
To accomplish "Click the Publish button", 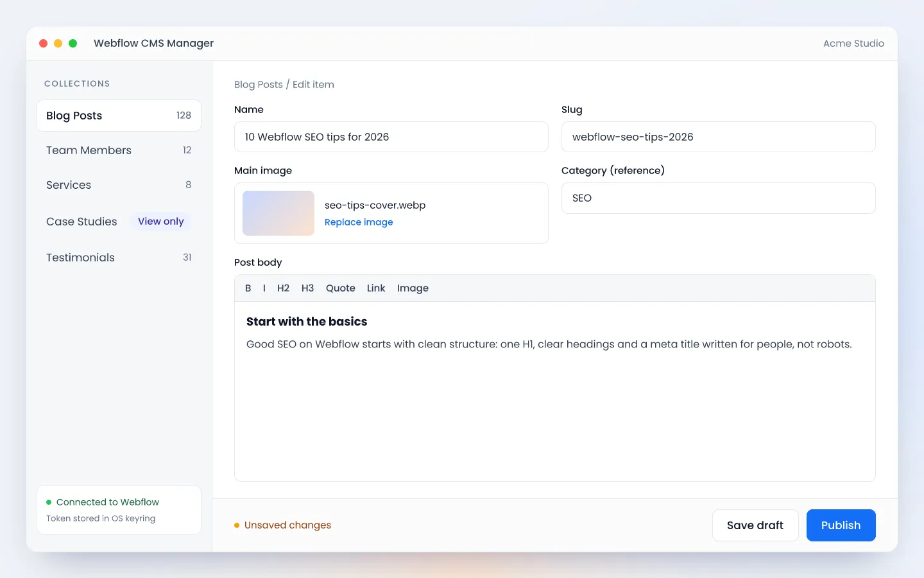I will pyautogui.click(x=841, y=525).
